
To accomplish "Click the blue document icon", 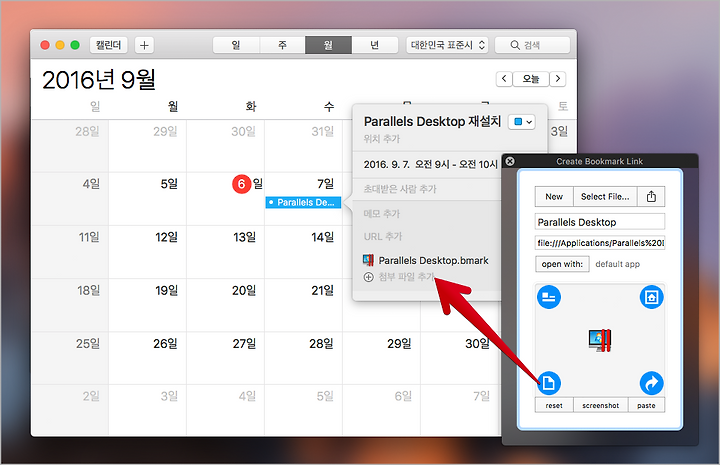I will tap(549, 383).
